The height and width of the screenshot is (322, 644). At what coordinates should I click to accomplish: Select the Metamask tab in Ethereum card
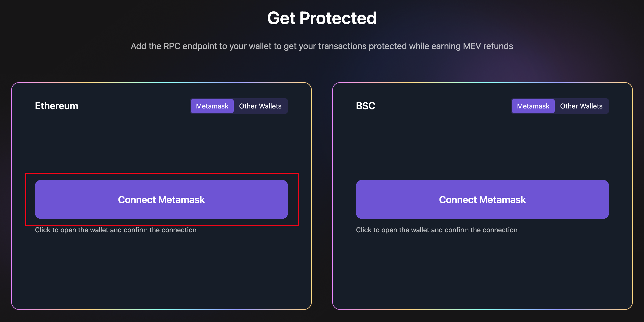click(212, 106)
